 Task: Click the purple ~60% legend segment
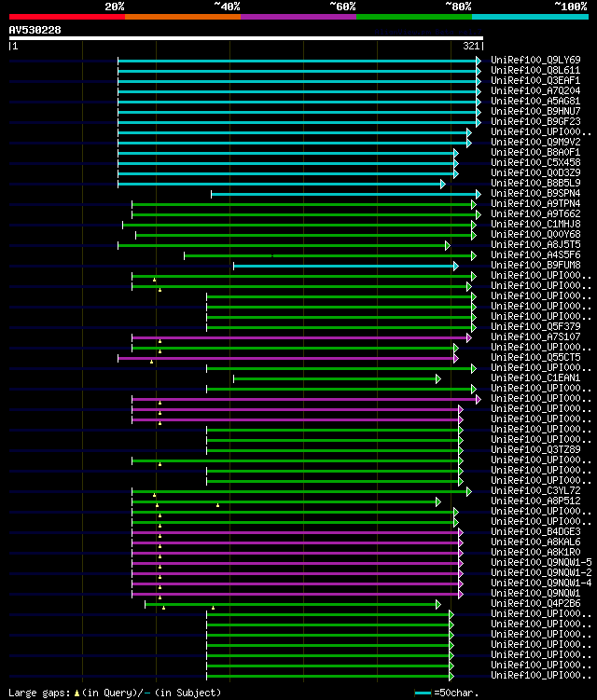click(298, 17)
